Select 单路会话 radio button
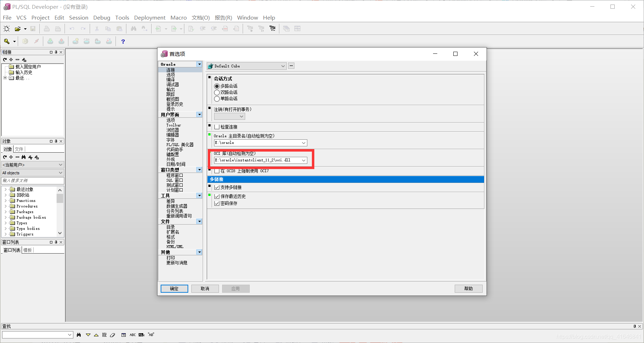Image resolution: width=644 pixels, height=343 pixels. pos(217,99)
